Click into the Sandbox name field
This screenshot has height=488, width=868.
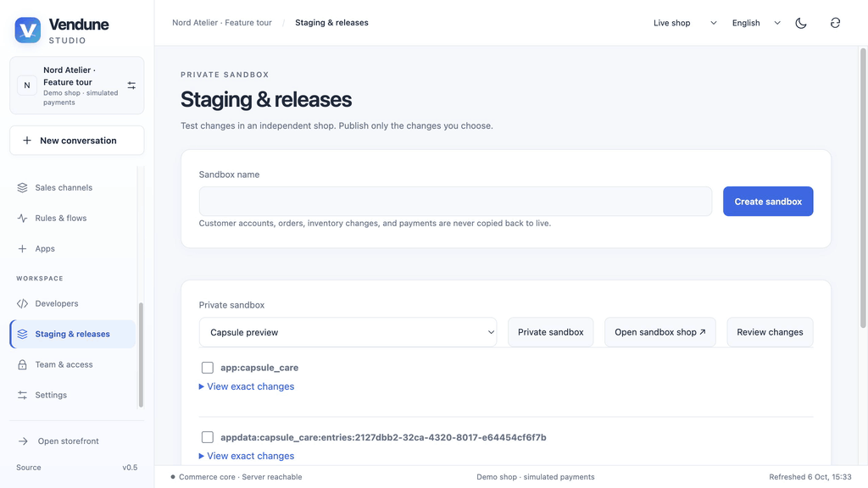coord(455,202)
